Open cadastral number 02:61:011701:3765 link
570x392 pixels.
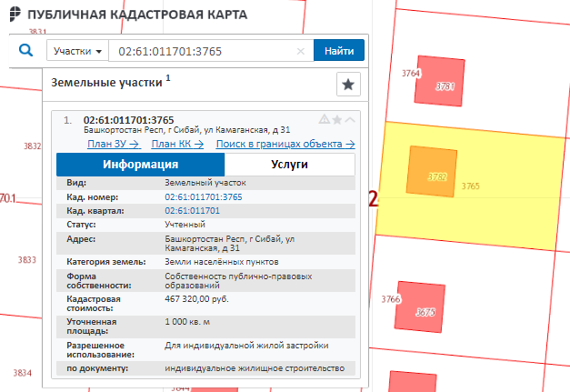coord(203,196)
